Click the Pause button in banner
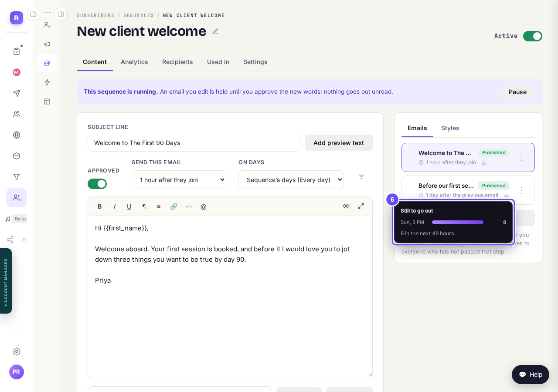558x392 pixels. point(517,92)
